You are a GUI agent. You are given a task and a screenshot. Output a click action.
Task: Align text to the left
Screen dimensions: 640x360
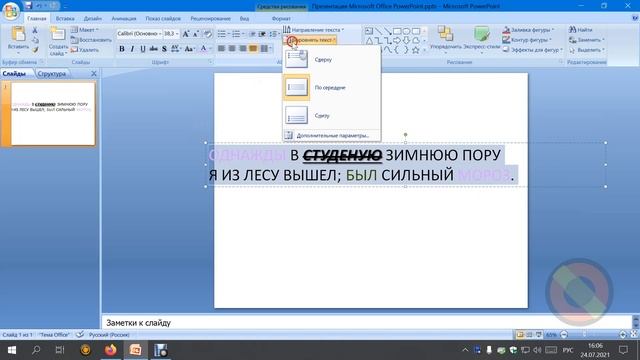point(221,49)
